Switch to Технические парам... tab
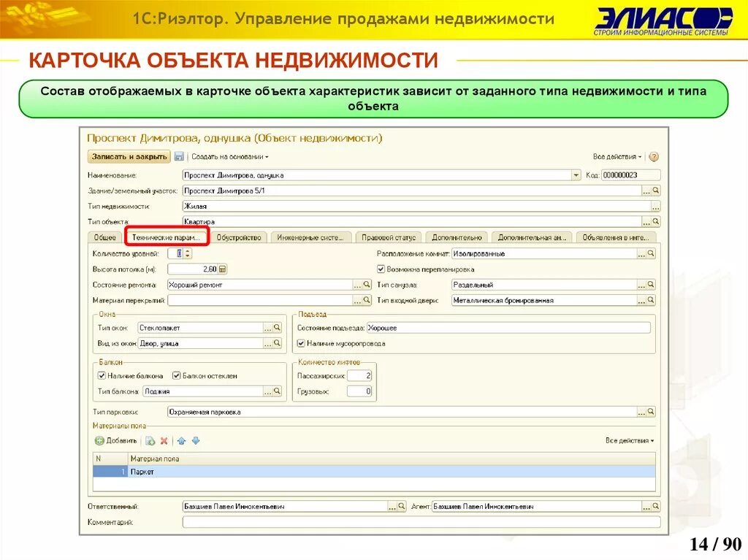The width and height of the screenshot is (748, 560). (x=166, y=237)
